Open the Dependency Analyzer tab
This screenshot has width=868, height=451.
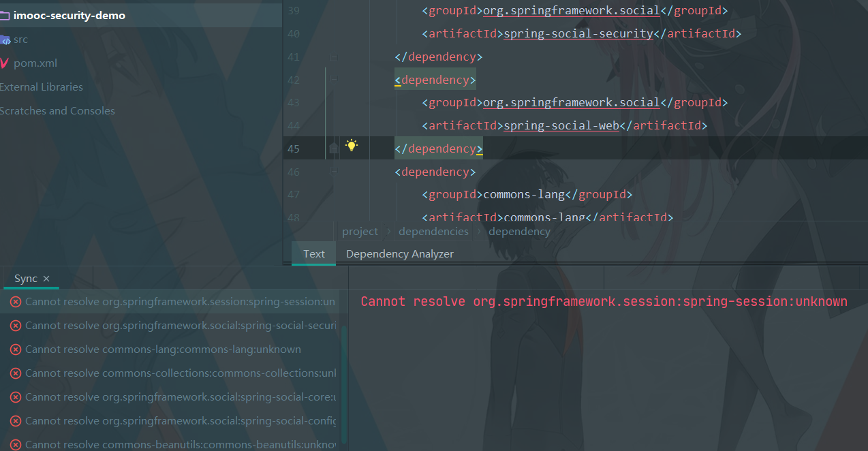click(400, 254)
